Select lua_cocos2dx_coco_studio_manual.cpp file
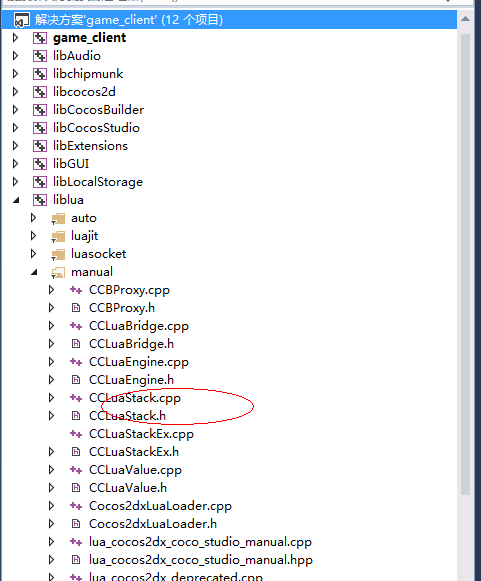Screen dimensions: 481x581 click(200, 542)
